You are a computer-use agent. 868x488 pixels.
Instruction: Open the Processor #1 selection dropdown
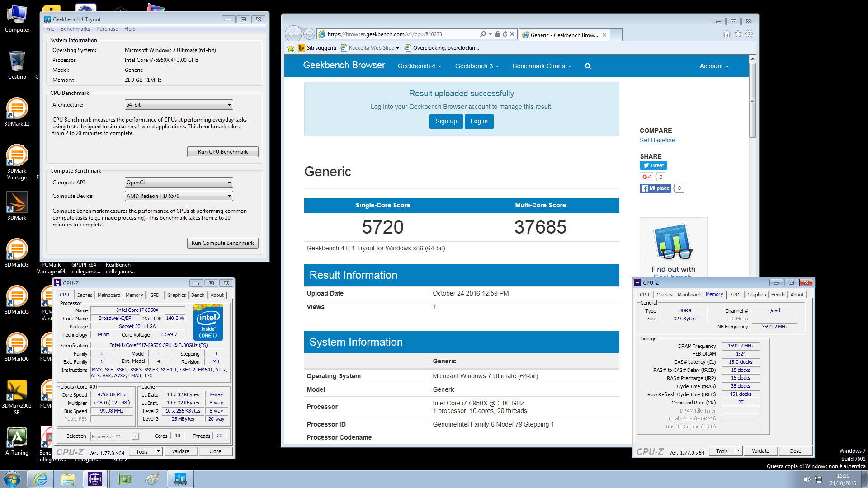coord(115,436)
